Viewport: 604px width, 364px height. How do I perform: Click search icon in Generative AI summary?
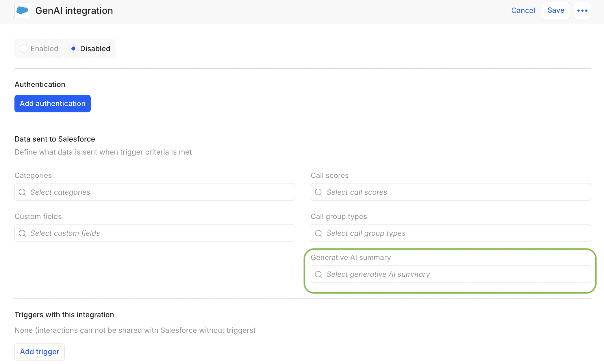pos(318,274)
